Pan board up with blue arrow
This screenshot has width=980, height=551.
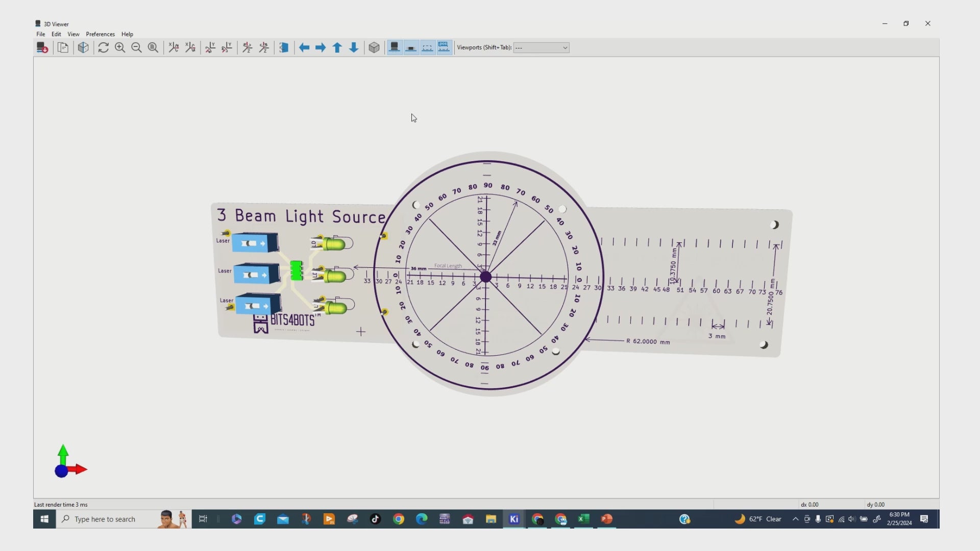pos(337,47)
